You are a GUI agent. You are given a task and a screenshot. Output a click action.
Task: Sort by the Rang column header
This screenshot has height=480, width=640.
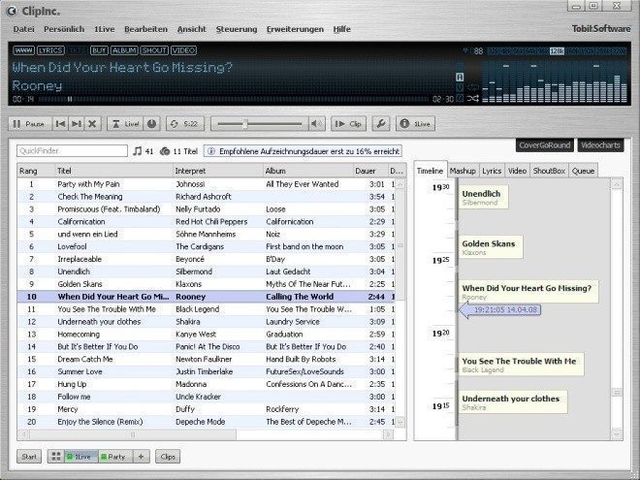pyautogui.click(x=36, y=171)
